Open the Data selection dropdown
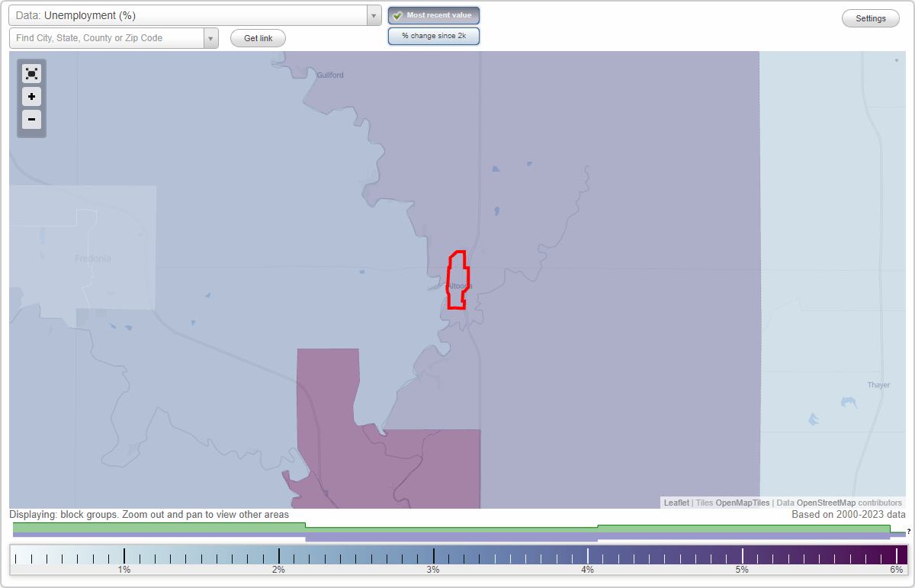This screenshot has width=915, height=588. 373,14
